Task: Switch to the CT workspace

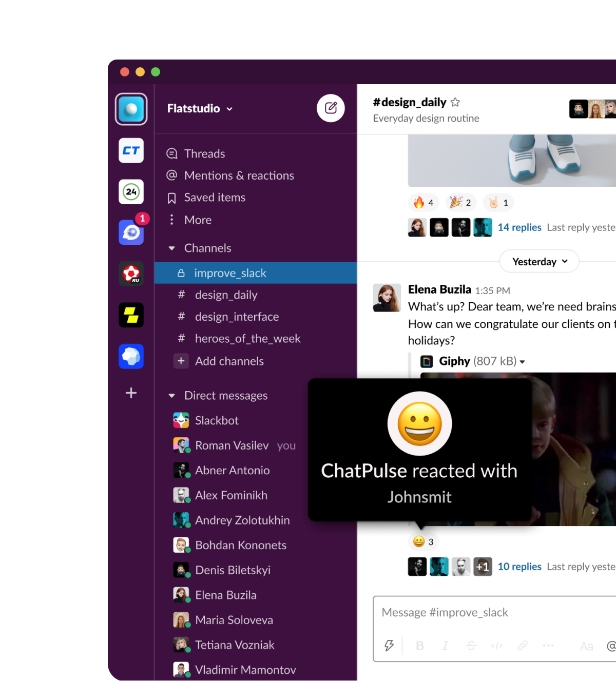Action: pos(131,150)
